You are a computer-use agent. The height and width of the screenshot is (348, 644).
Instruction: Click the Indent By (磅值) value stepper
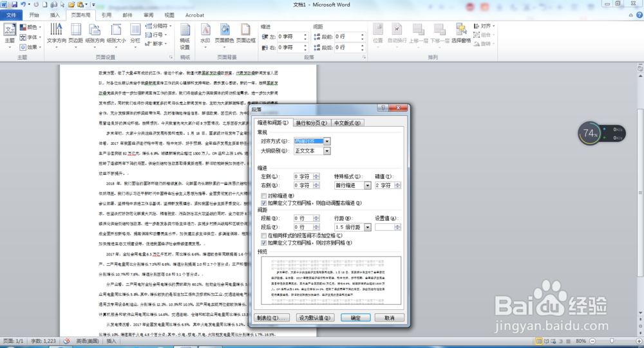coord(397,185)
